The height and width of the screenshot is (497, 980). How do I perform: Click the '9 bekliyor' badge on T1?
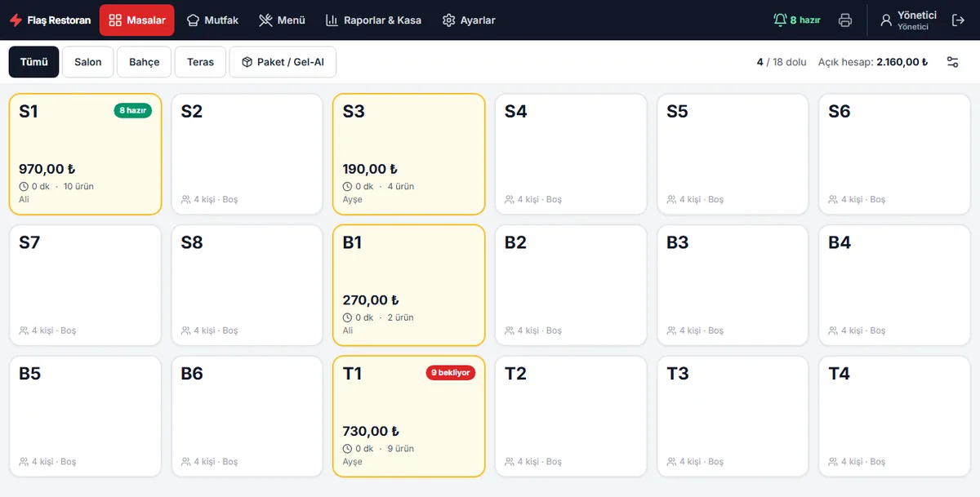pyautogui.click(x=451, y=373)
